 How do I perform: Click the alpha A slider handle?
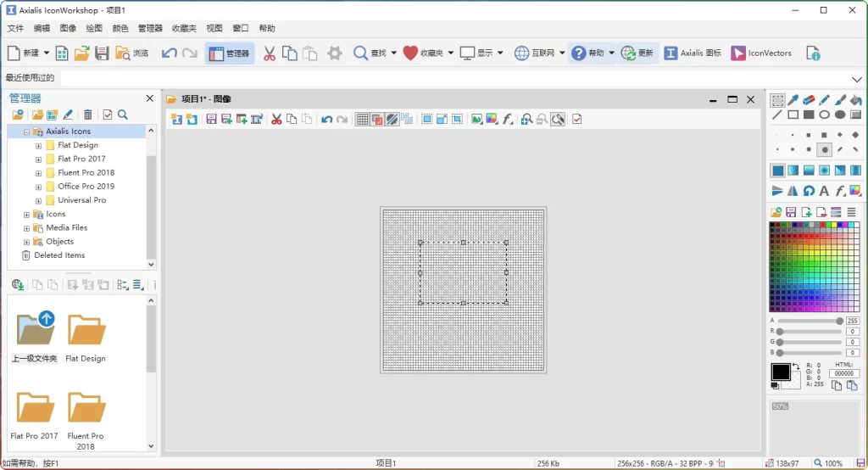click(839, 321)
